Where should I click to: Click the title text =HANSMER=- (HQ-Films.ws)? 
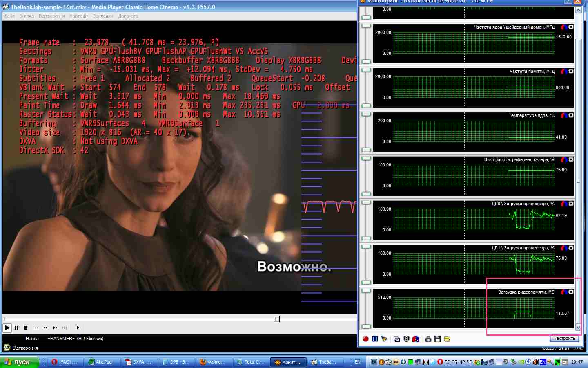(x=75, y=339)
